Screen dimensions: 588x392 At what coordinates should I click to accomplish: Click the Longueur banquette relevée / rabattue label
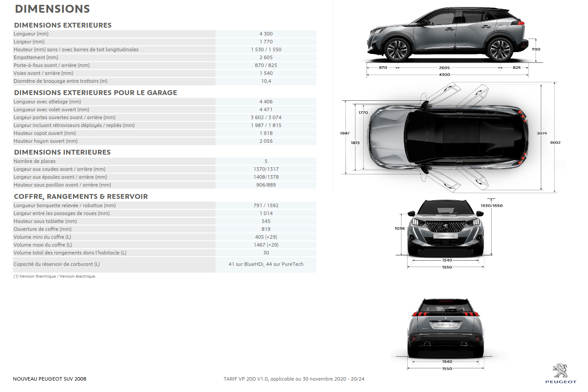[65, 205]
